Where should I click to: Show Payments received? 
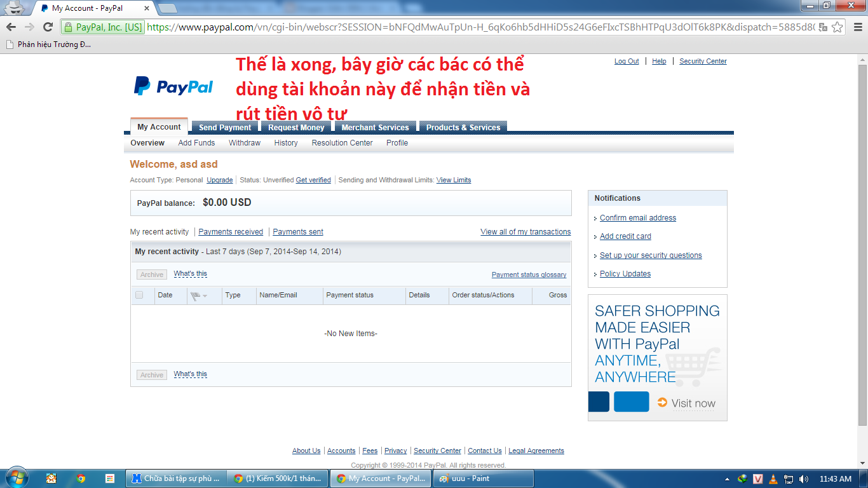coord(231,232)
